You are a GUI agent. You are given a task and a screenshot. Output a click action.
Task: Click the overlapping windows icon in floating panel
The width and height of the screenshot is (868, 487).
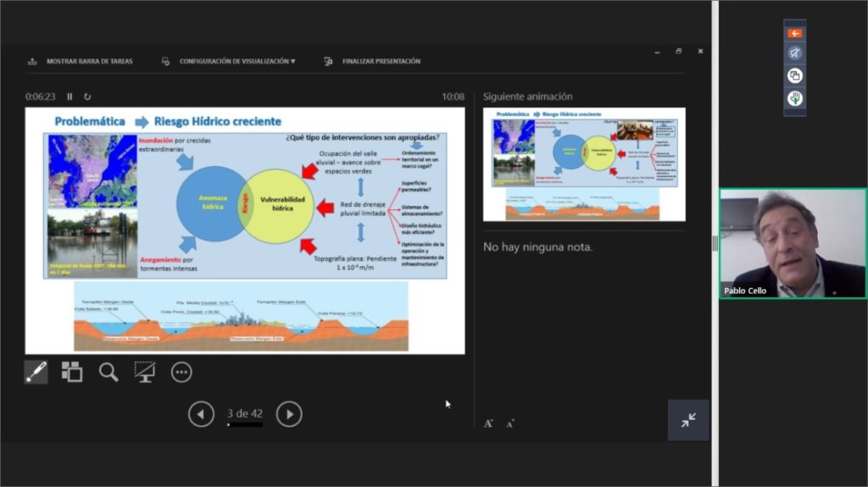tap(794, 75)
